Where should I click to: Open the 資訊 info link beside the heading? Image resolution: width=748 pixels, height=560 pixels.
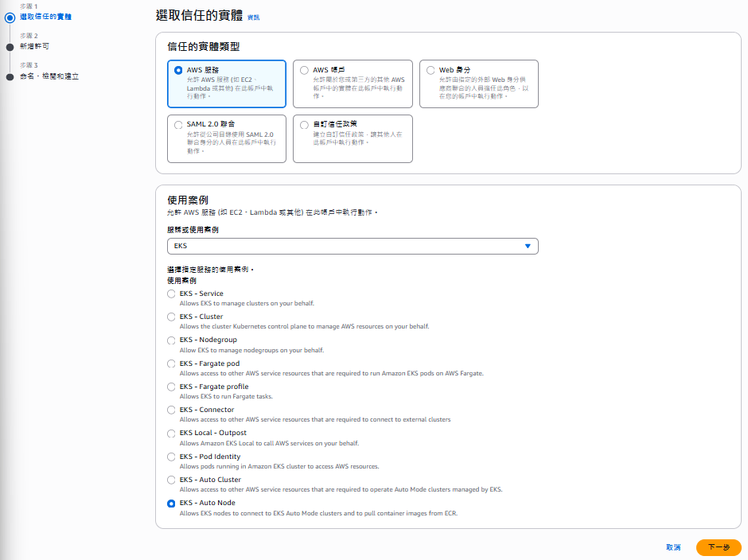tap(253, 17)
